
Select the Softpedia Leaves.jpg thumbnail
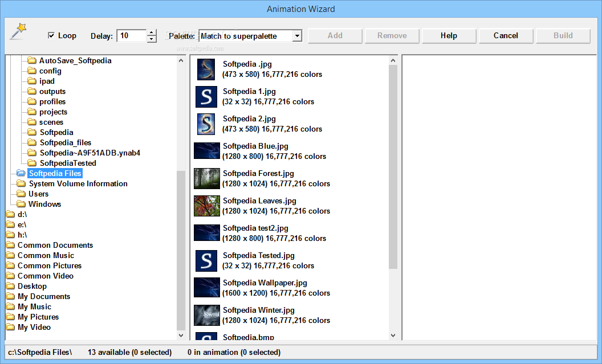207,206
